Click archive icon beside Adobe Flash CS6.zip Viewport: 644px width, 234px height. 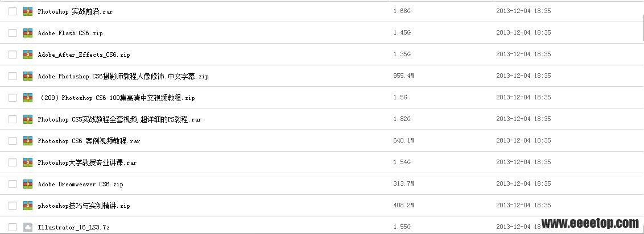[28, 33]
